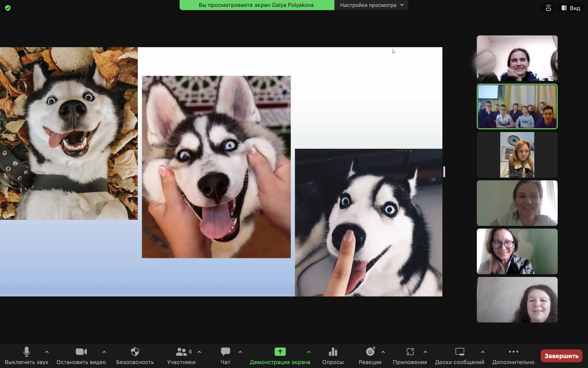This screenshot has height=368, width=588.
Task: Open the Безопасность security menu
Action: point(135,356)
